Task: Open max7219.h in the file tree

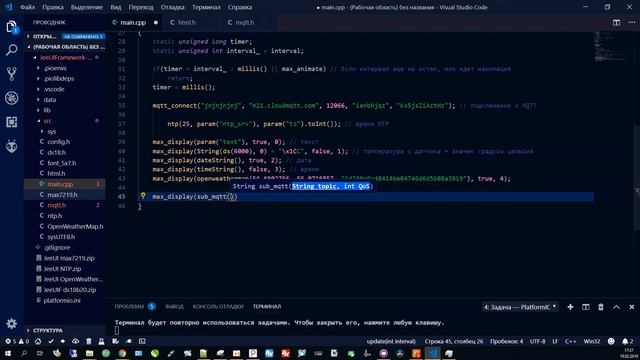Action: 62,195
